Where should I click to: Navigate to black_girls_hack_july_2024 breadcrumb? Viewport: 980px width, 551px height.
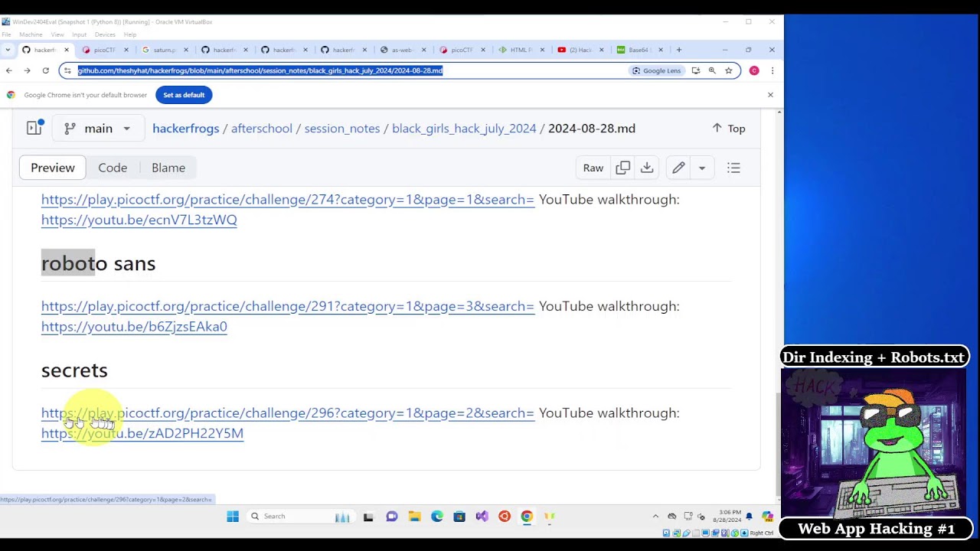[464, 129]
